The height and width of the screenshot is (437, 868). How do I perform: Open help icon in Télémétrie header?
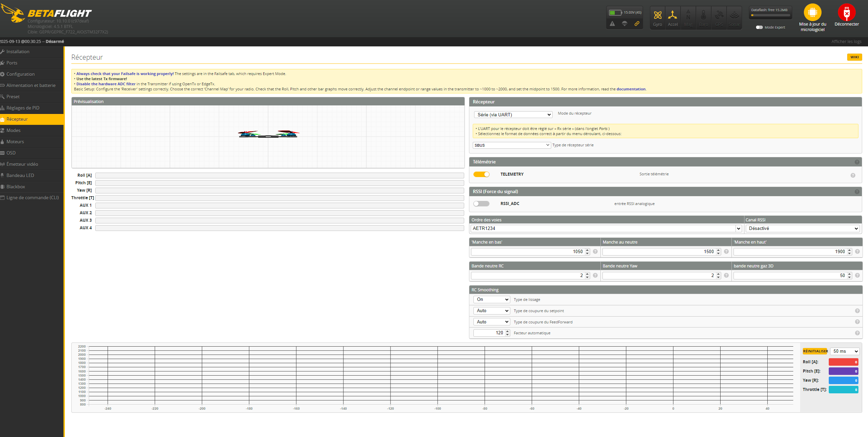857,162
